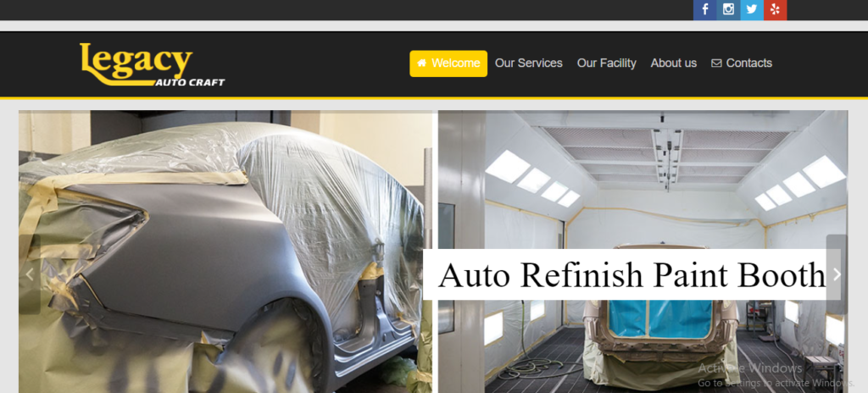Open the Facebook page icon
868x393 pixels.
[x=704, y=10]
